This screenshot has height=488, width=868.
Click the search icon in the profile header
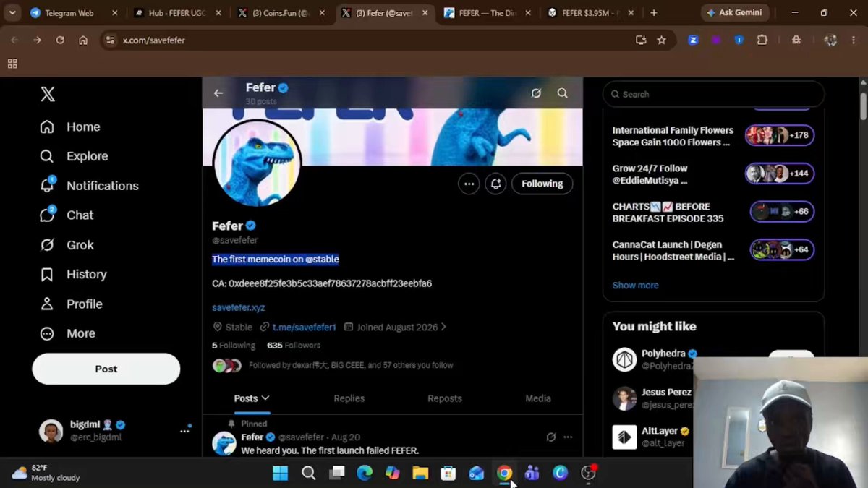563,93
